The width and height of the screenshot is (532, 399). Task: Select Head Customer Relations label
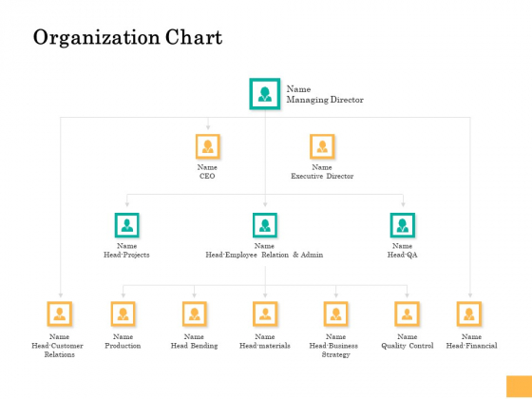click(58, 351)
